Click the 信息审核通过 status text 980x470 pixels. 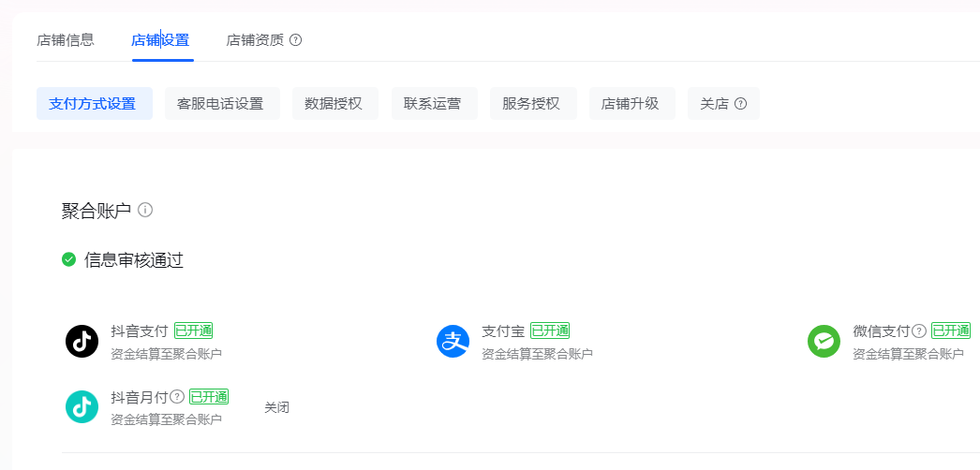[134, 259]
